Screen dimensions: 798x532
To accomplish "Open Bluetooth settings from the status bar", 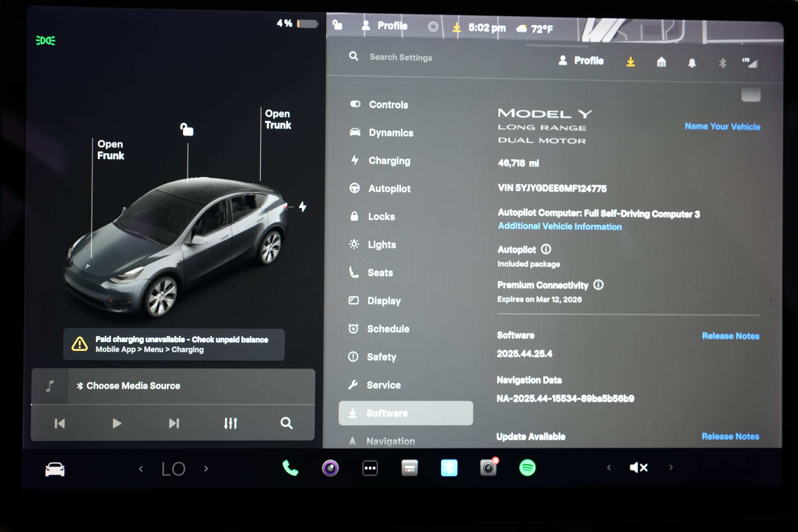I will point(723,62).
